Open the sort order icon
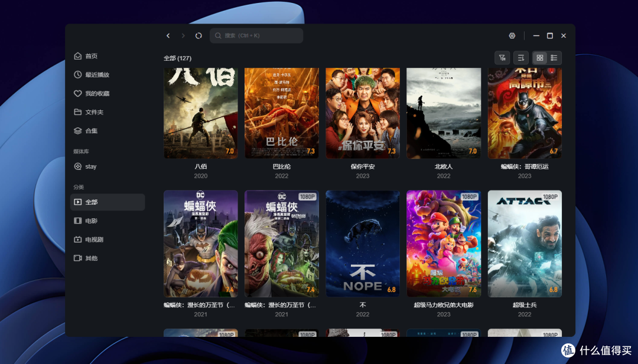The image size is (638, 364). click(x=521, y=58)
